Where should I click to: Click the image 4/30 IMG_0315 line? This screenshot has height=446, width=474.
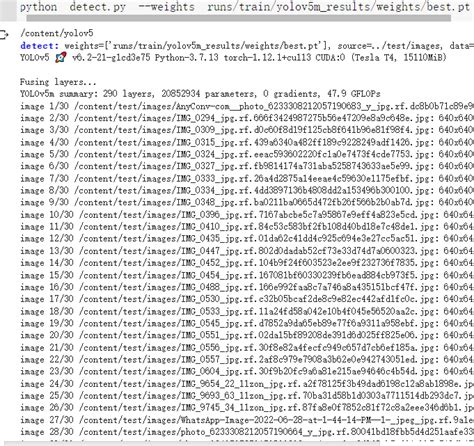click(x=247, y=142)
